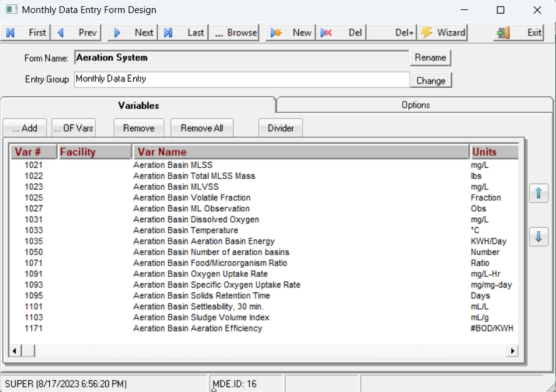The width and height of the screenshot is (556, 392).
Task: Move selected variable down with arrow
Action: pyautogui.click(x=539, y=237)
